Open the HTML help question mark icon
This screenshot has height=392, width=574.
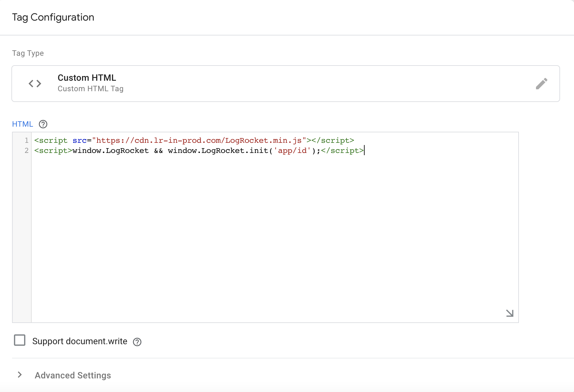(43, 124)
